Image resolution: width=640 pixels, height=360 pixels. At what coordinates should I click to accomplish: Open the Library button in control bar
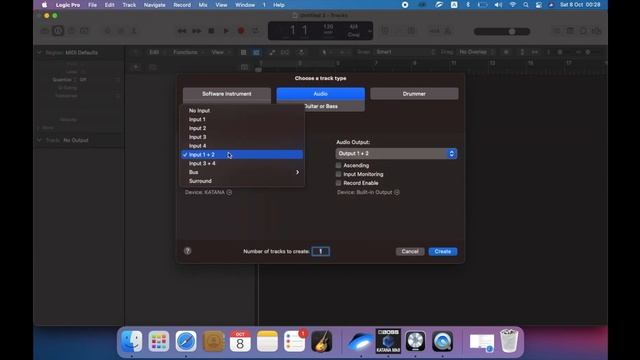pos(45,31)
